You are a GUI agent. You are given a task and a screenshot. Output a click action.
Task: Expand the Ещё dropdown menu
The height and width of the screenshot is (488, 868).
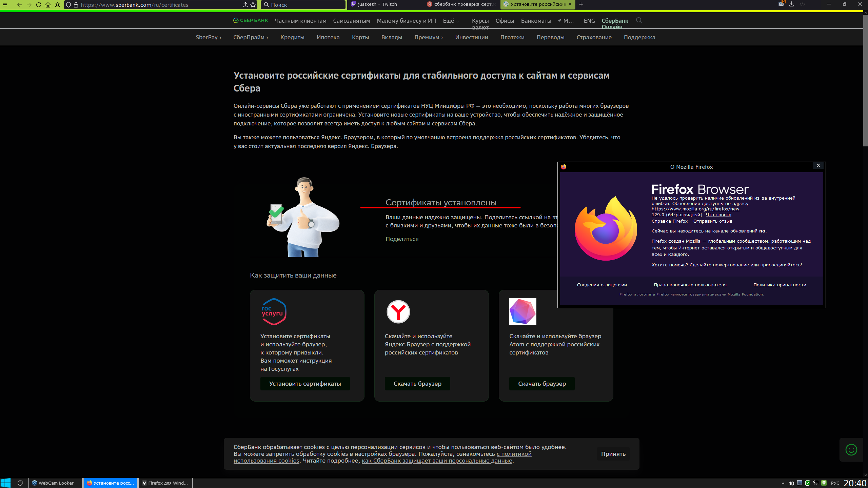[451, 21]
